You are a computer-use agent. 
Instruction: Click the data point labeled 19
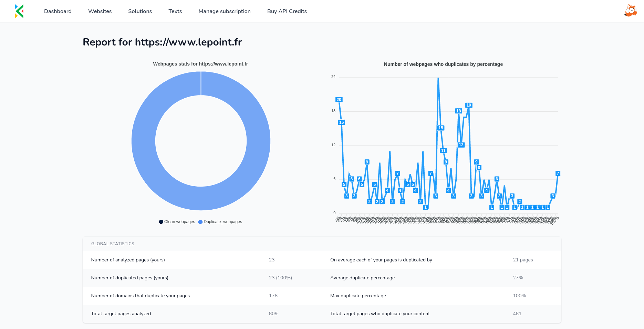point(469,105)
